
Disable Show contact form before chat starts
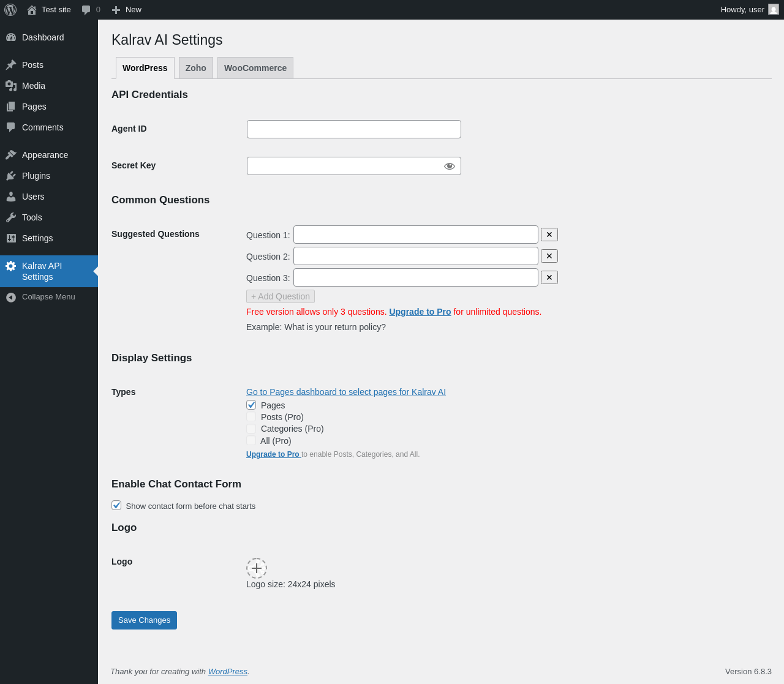pos(116,505)
